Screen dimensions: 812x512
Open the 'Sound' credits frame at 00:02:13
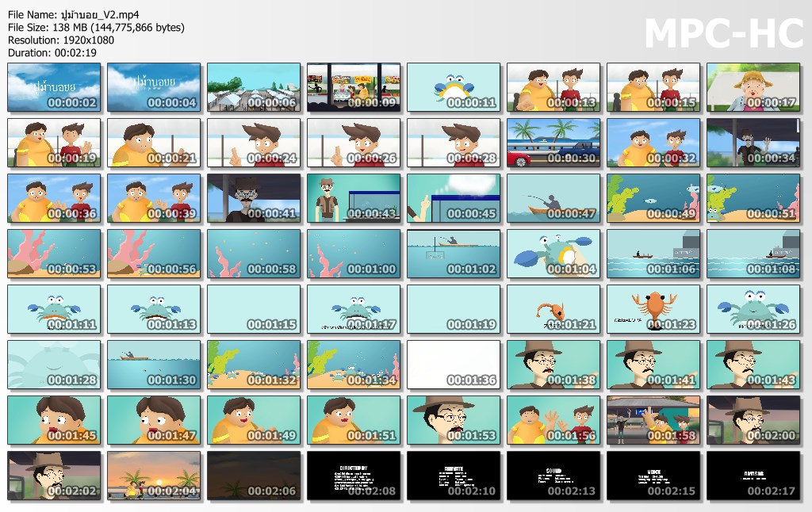(x=553, y=476)
